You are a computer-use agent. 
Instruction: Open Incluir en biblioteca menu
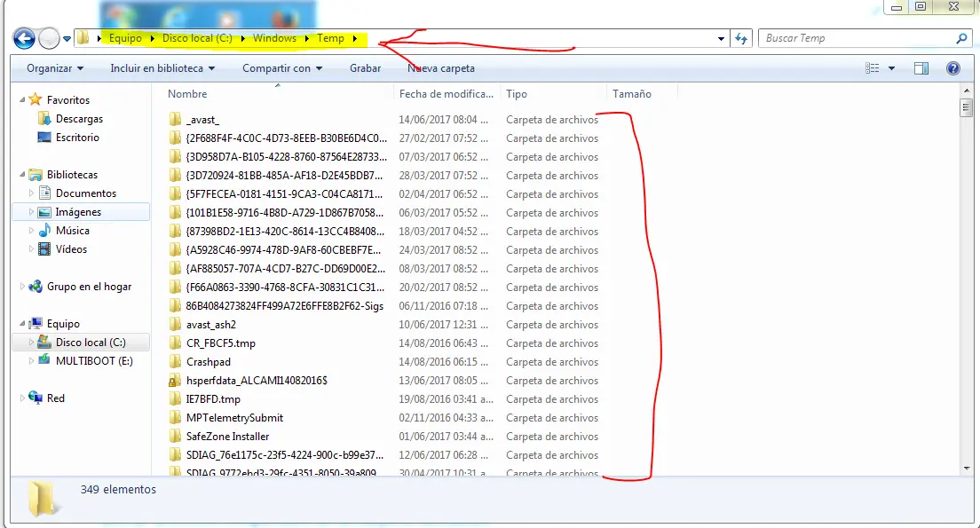tap(162, 68)
